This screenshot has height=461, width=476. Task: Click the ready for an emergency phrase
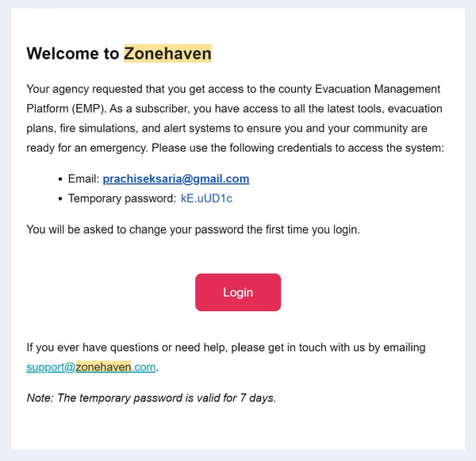tap(86, 148)
